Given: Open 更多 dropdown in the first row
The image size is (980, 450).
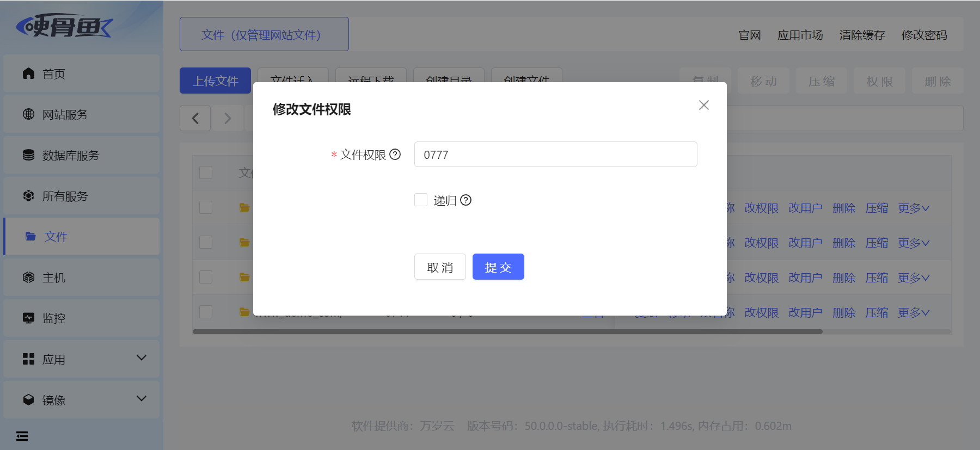Looking at the screenshot, I should pos(914,208).
